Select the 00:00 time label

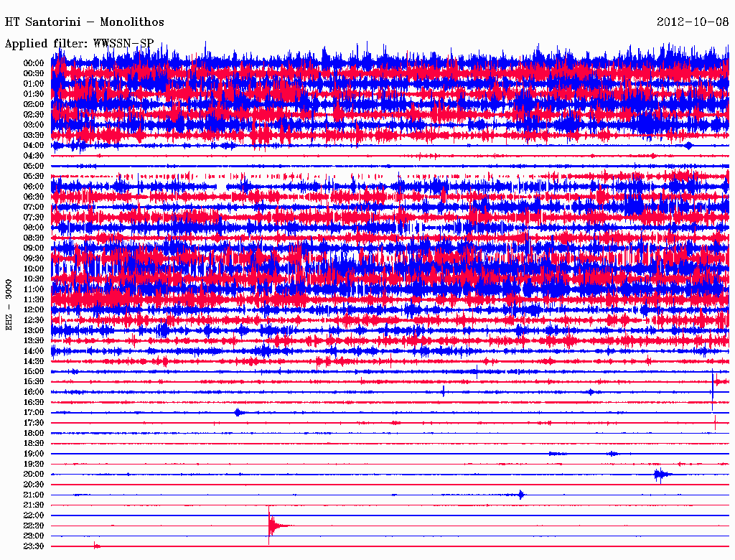pyautogui.click(x=34, y=63)
